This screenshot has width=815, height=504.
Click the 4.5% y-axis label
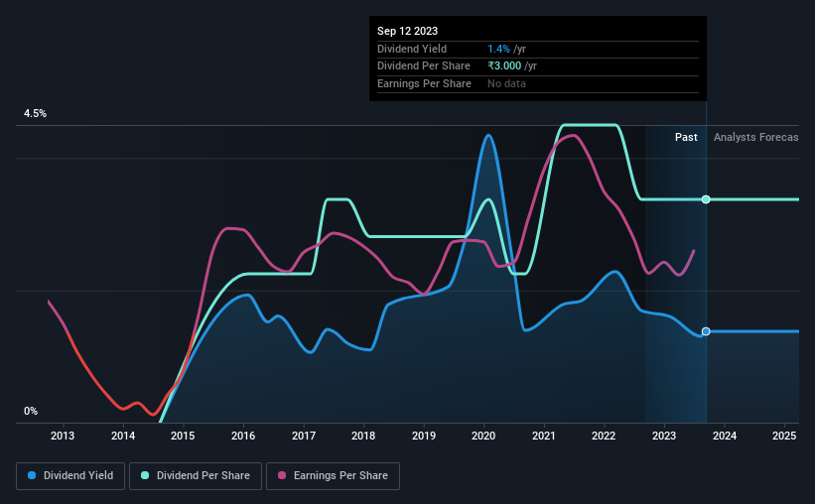point(35,113)
